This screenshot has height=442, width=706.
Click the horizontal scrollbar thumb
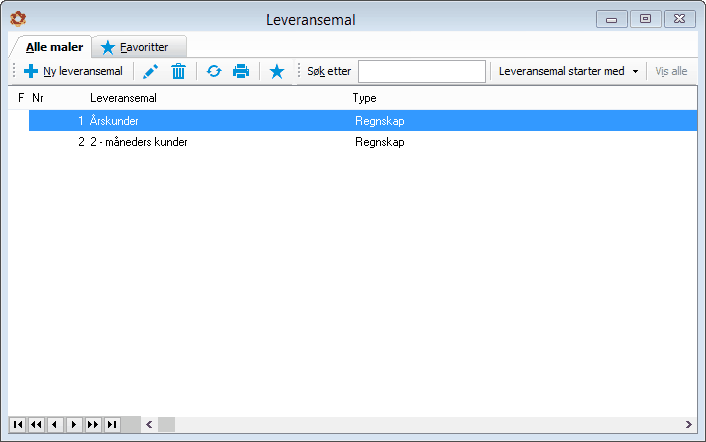coord(166,424)
